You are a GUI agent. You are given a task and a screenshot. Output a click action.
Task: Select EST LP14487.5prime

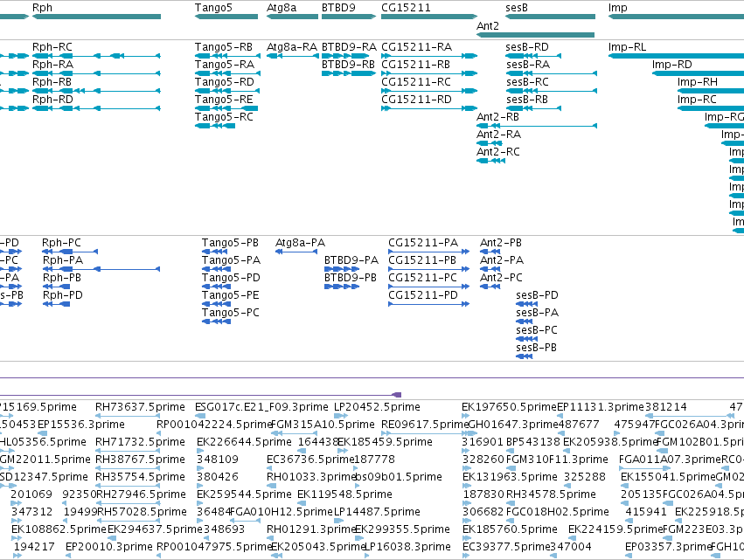(339, 521)
